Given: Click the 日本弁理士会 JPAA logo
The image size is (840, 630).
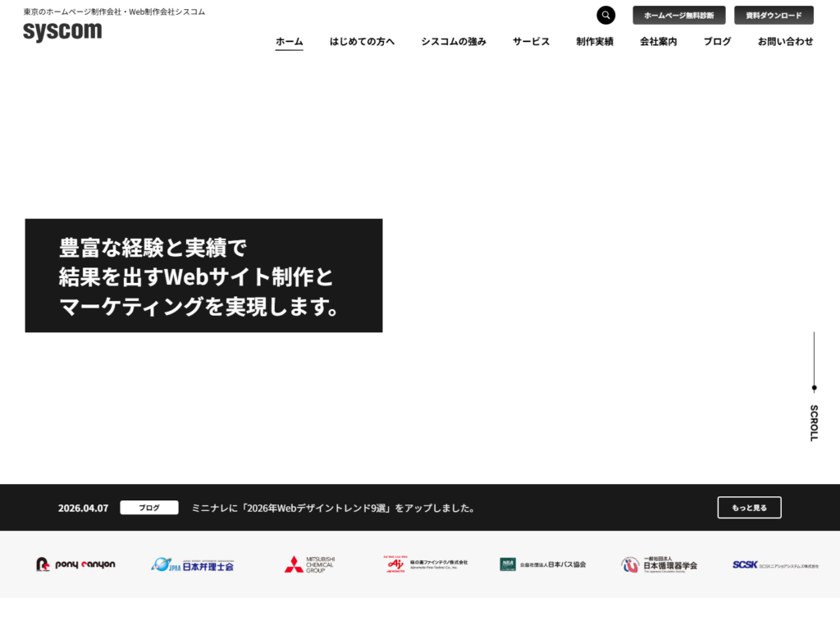Looking at the screenshot, I should tap(193, 564).
